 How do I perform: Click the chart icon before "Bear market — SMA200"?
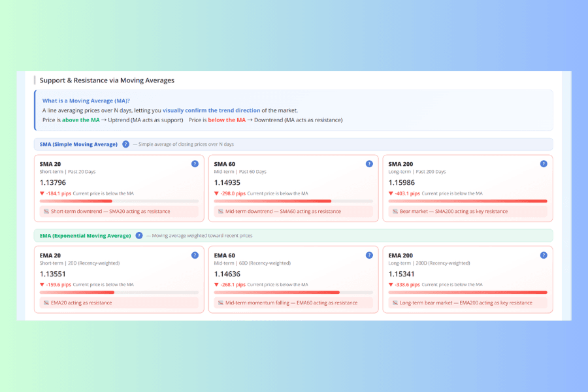coord(395,212)
